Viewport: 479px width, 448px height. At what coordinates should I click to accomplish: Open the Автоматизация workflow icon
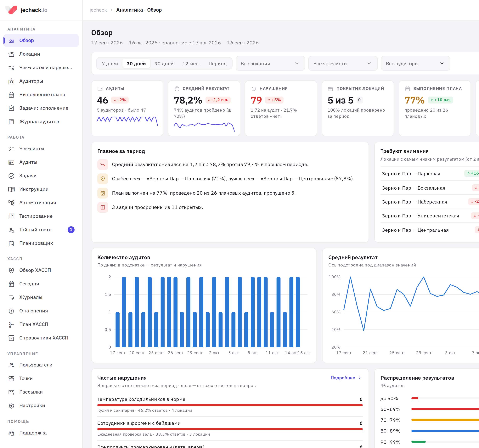11,203
